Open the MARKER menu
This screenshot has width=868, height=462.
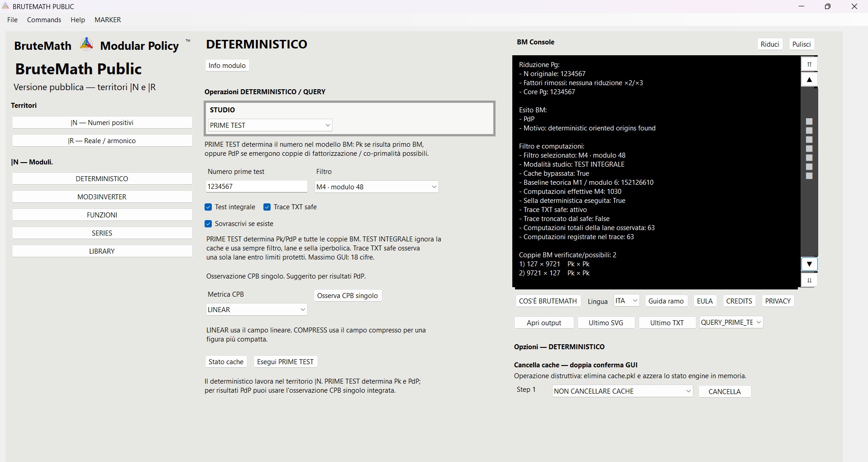click(x=108, y=20)
